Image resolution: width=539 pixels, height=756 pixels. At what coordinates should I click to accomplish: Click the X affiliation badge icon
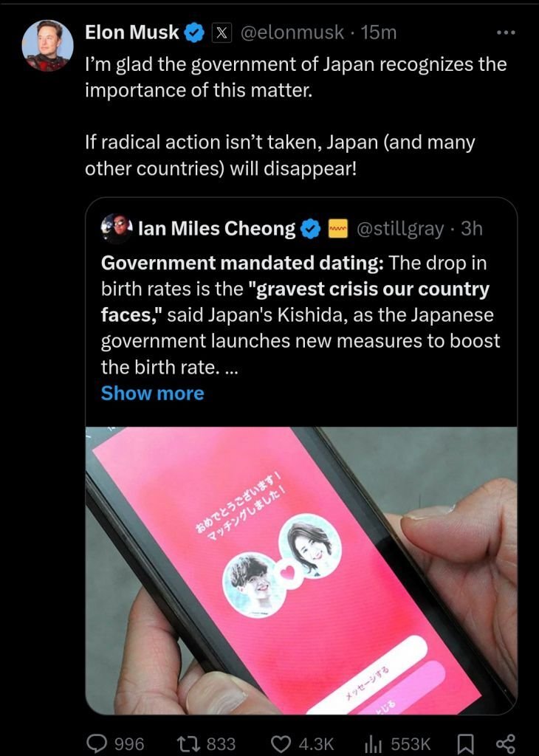(222, 32)
